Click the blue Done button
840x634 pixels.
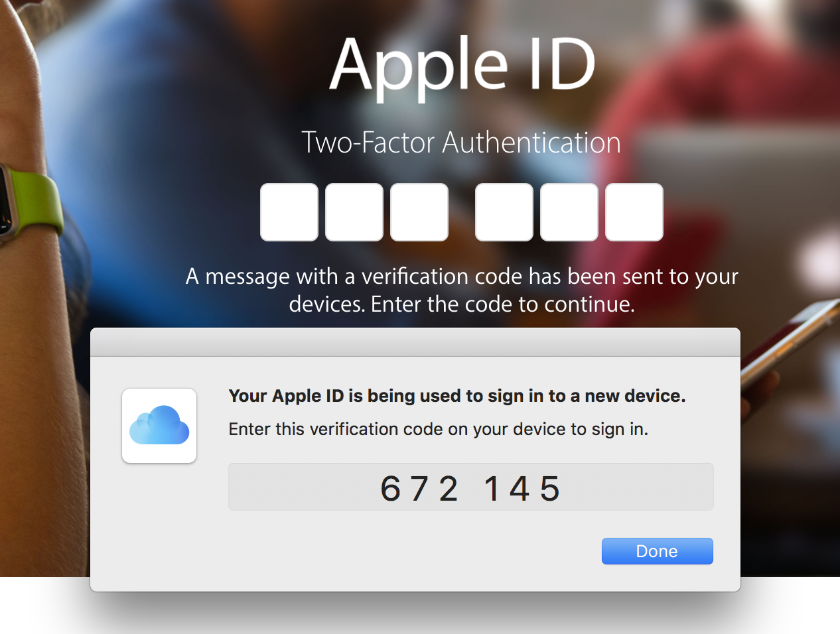point(657,551)
